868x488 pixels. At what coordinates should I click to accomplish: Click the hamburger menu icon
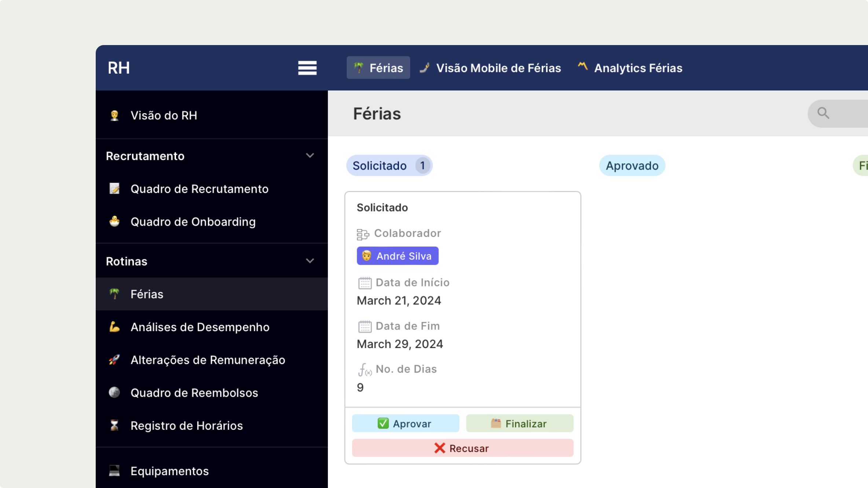point(307,68)
